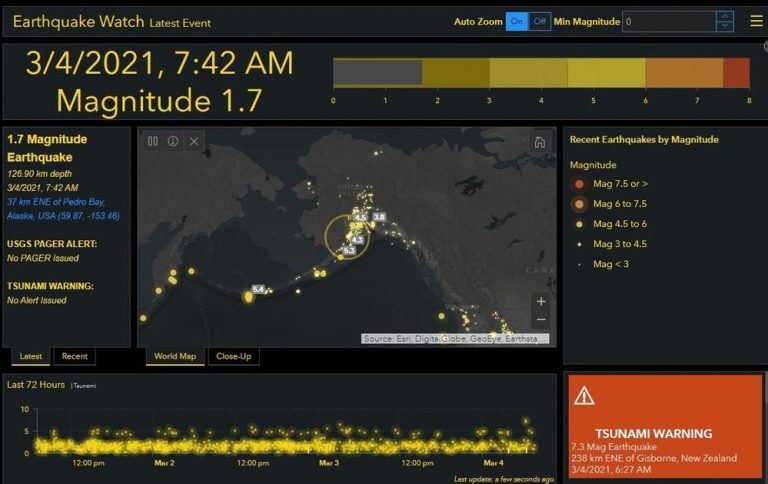The width and height of the screenshot is (768, 484).
Task: Turn Auto Zoom Off
Action: tap(539, 22)
